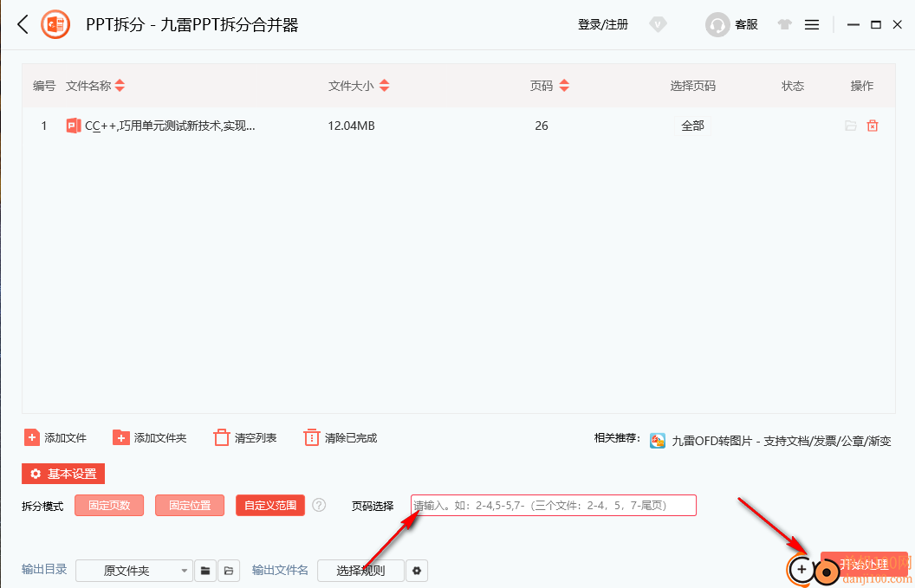Click 添加文件 to add a file

(x=55, y=437)
